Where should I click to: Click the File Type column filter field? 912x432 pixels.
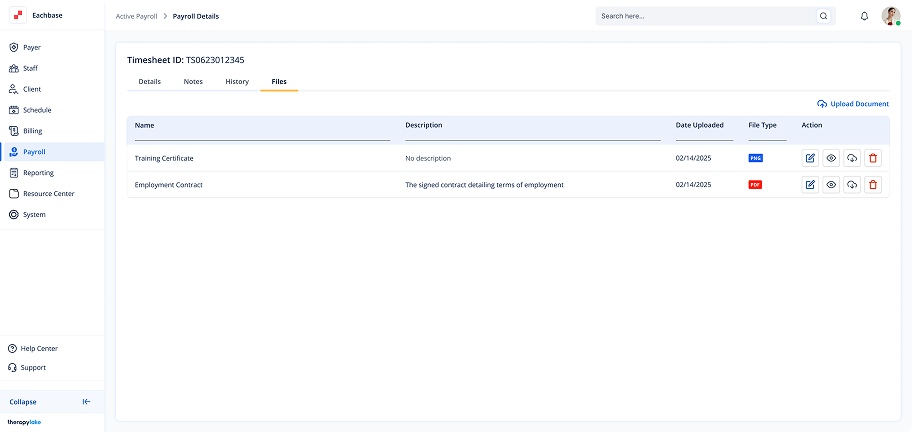click(x=767, y=136)
